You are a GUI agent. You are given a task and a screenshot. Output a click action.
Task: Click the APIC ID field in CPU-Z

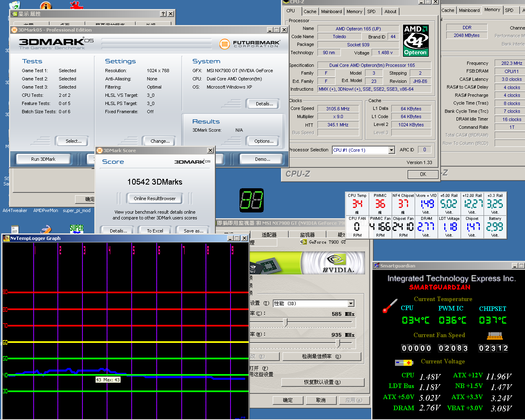[425, 150]
